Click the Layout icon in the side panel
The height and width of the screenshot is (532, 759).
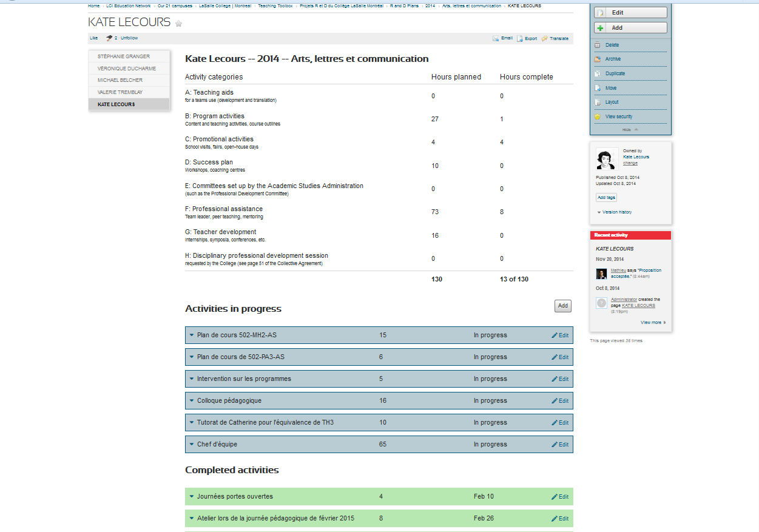tap(598, 102)
